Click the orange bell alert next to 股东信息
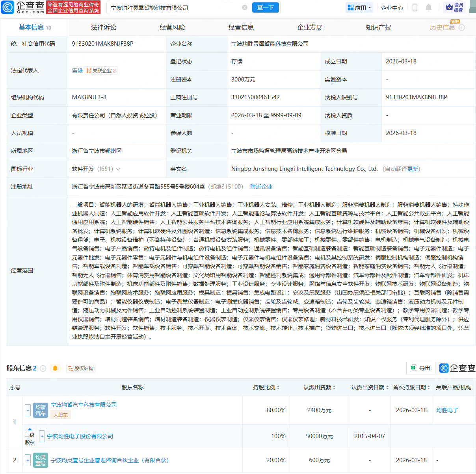This screenshot has width=476, height=474. (x=55, y=368)
